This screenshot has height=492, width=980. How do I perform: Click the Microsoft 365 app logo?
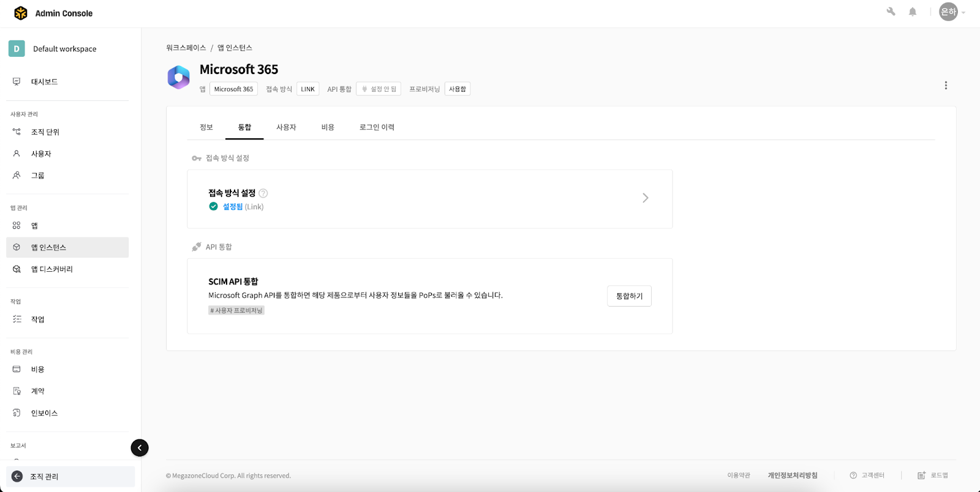tap(179, 78)
